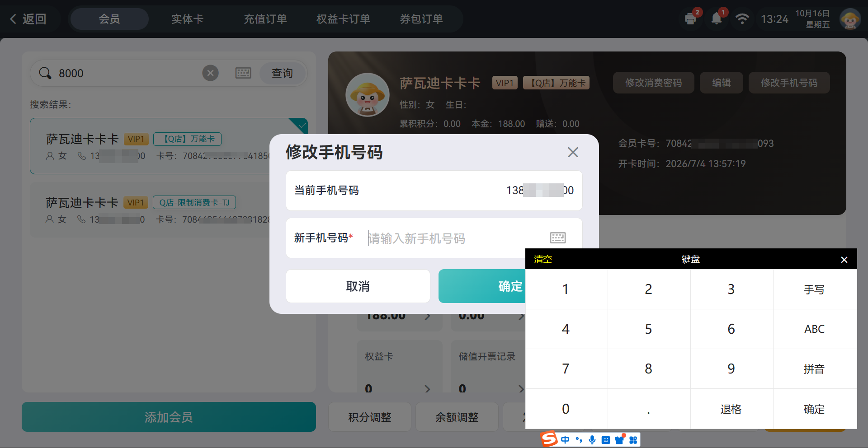Close the 键盘 on-screen keypad
The width and height of the screenshot is (868, 448).
844,259
